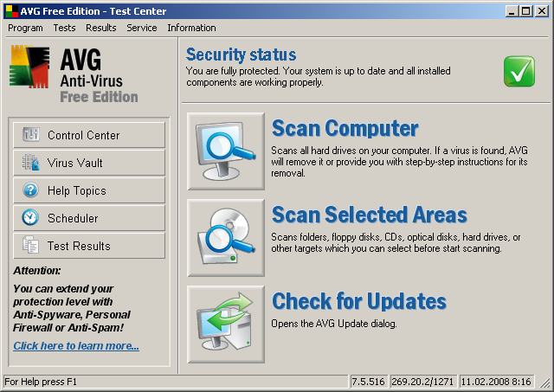The image size is (554, 392).
Task: Open the Service menu
Action: tap(142, 28)
